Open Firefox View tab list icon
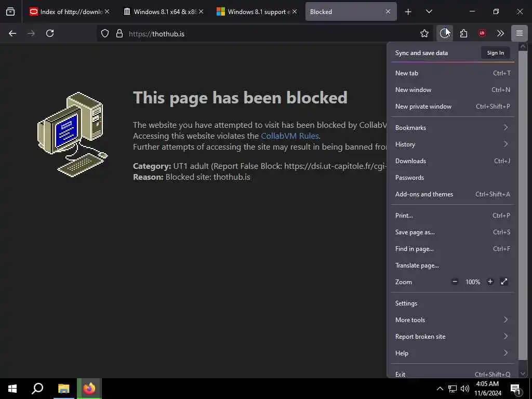 tap(10, 11)
